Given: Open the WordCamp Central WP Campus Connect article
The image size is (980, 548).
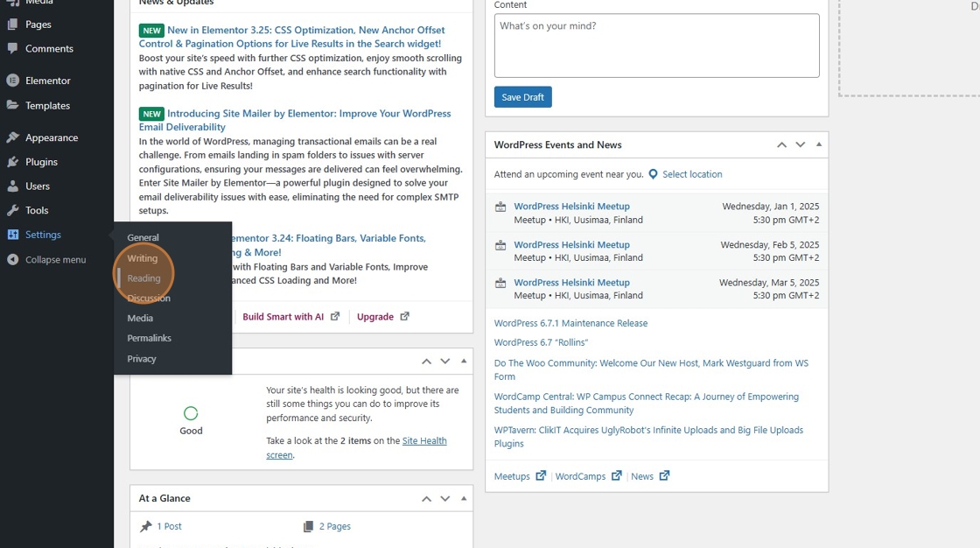Looking at the screenshot, I should point(647,404).
